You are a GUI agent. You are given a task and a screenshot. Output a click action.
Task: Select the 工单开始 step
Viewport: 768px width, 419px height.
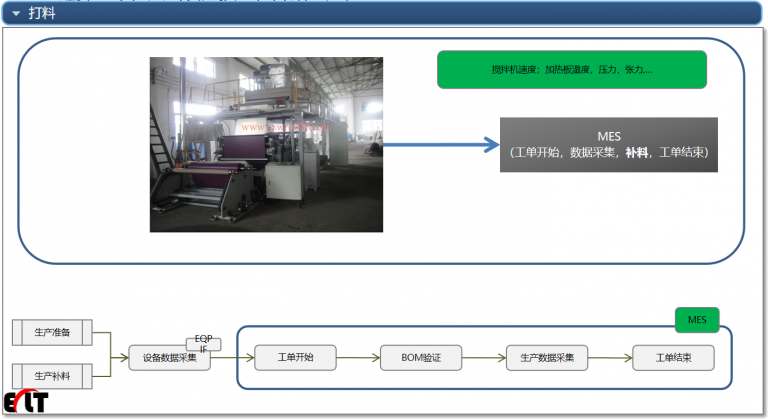point(295,357)
